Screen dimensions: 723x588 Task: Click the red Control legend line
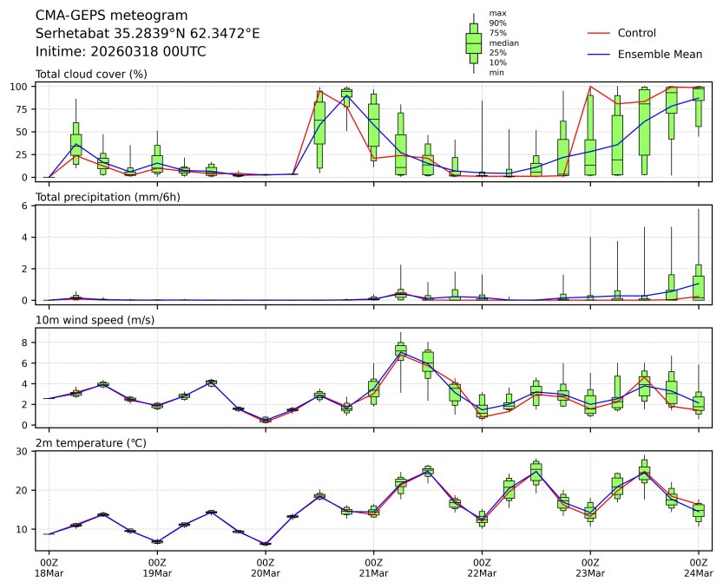coord(599,33)
